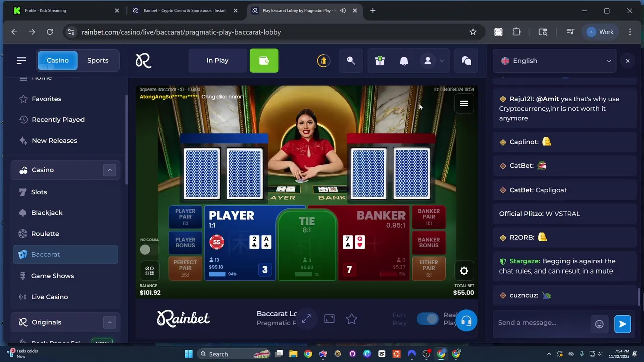Open a new browser tab

373,10
